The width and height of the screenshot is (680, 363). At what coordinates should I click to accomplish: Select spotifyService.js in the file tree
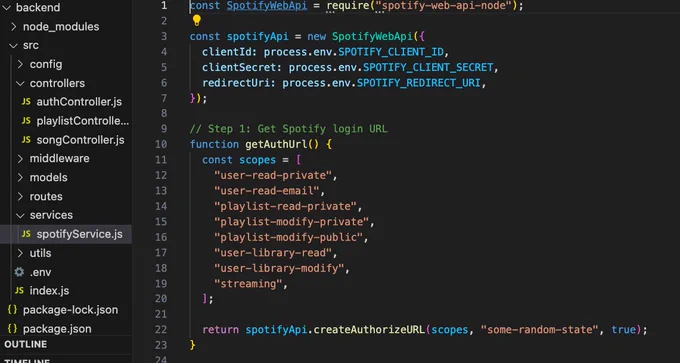(x=79, y=234)
